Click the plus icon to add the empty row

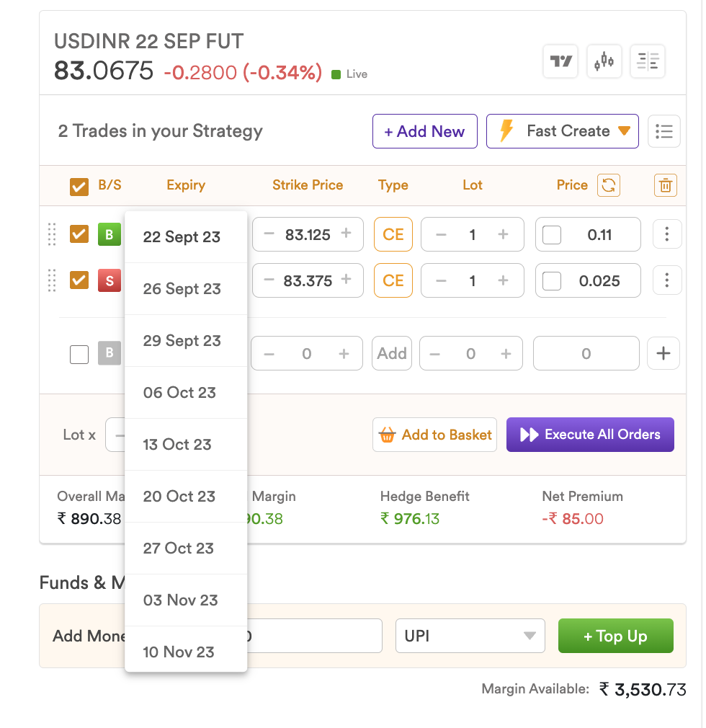click(x=663, y=353)
